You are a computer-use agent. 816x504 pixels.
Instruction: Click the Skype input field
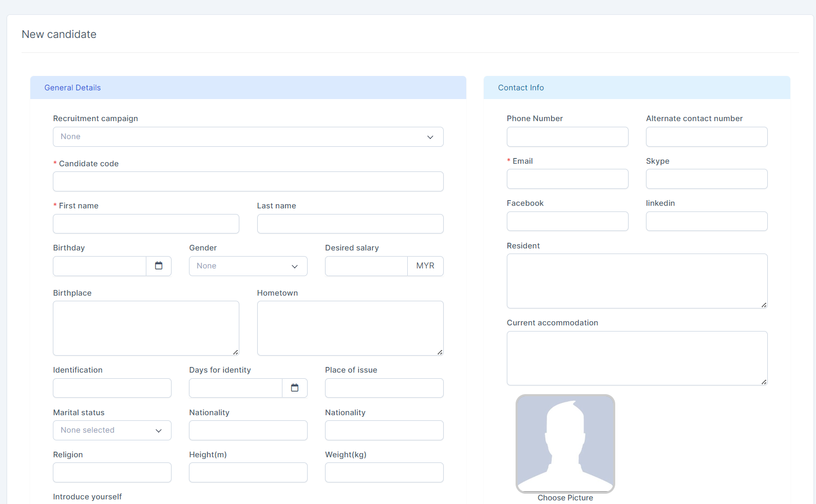tap(707, 179)
